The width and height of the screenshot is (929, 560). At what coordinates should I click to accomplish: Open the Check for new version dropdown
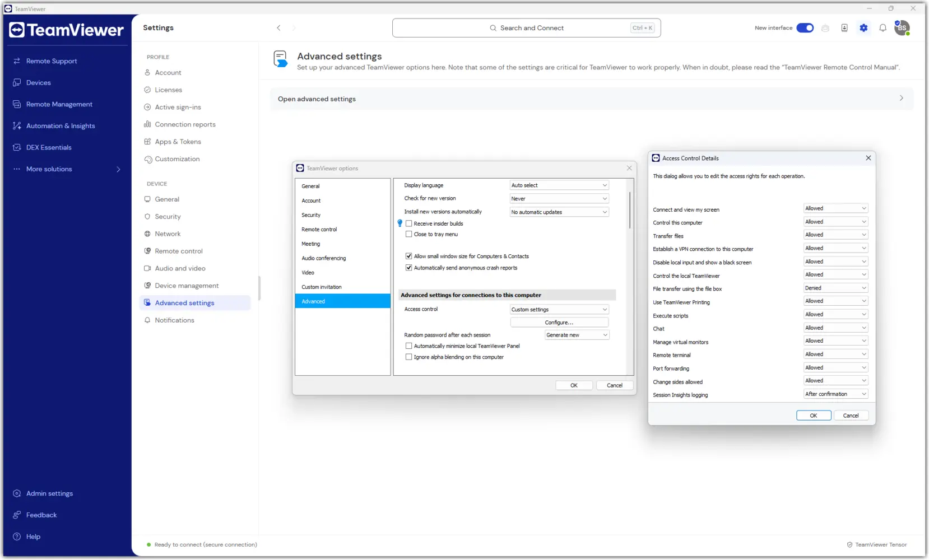coord(559,199)
